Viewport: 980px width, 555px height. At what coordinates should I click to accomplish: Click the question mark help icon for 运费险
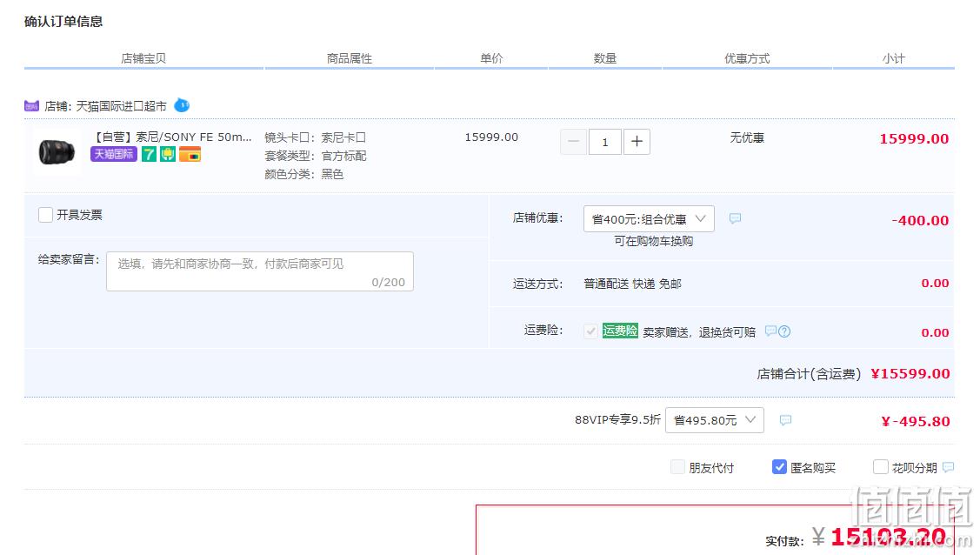(784, 331)
